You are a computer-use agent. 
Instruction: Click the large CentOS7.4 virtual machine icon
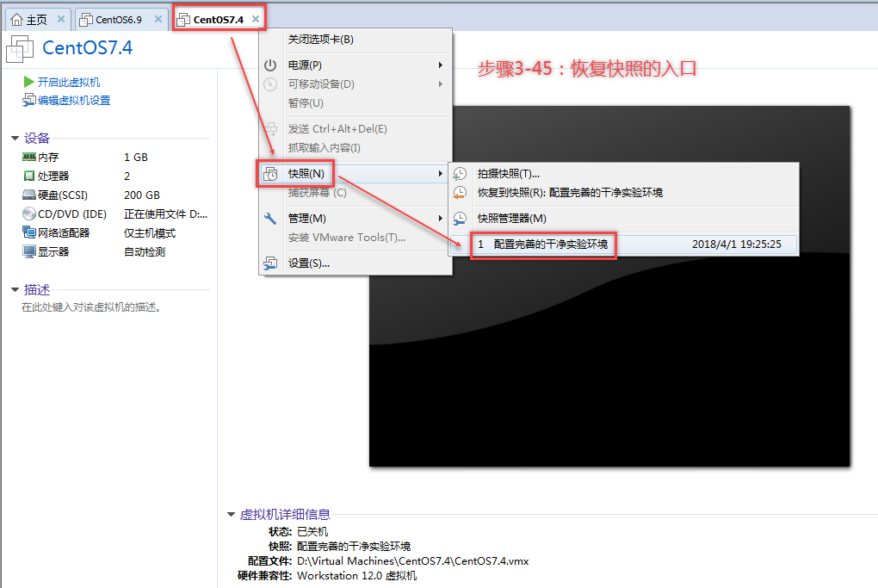coord(20,49)
